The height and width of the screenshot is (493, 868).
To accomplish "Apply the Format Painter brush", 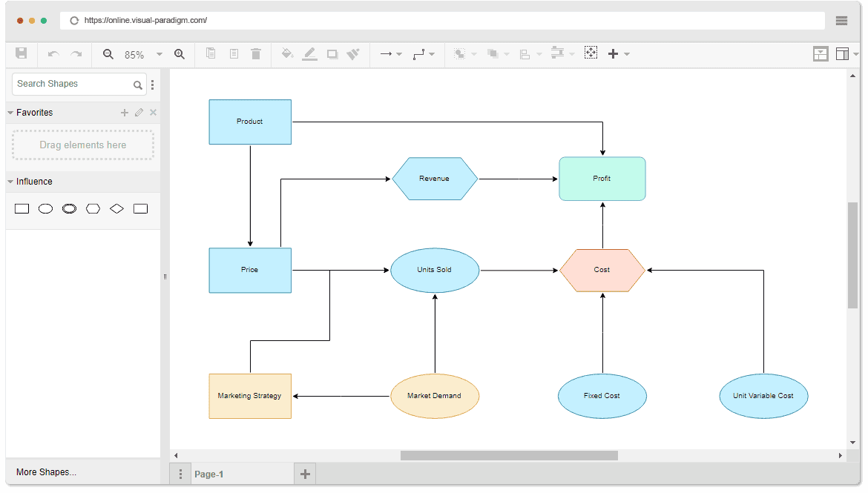I will (x=353, y=53).
